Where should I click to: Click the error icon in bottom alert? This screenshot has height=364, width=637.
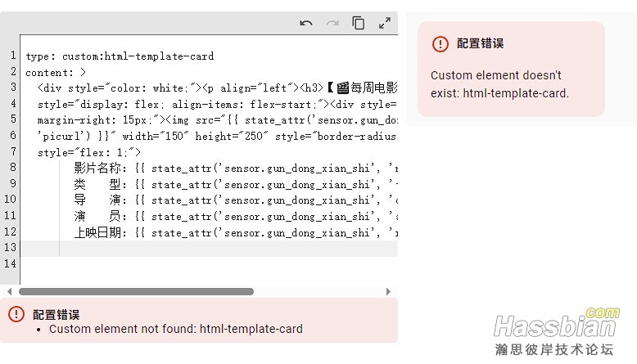(x=16, y=314)
